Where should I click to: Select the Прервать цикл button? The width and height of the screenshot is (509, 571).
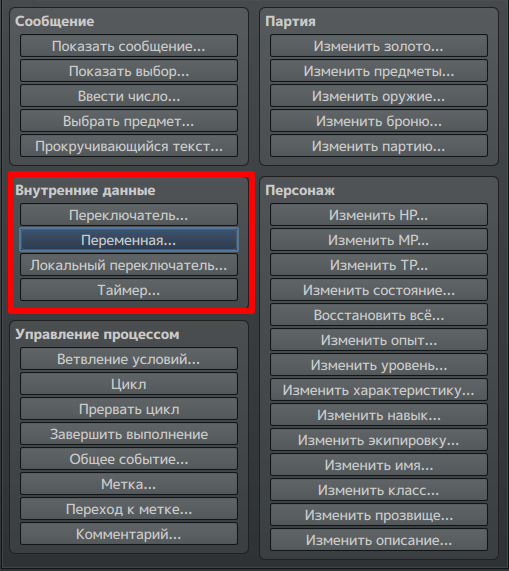(129, 409)
